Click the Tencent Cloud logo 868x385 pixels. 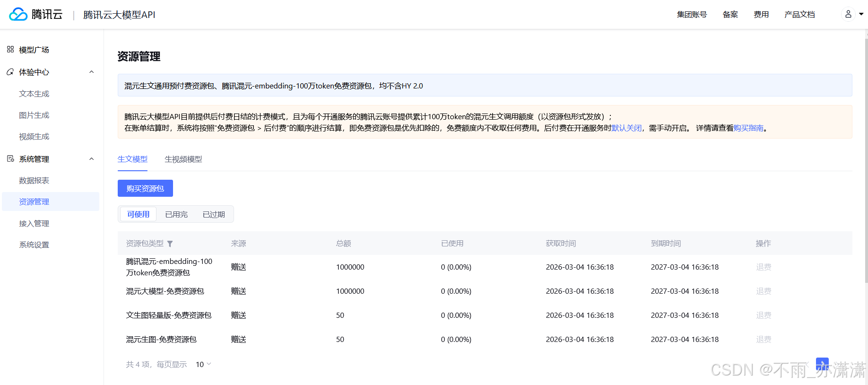36,14
